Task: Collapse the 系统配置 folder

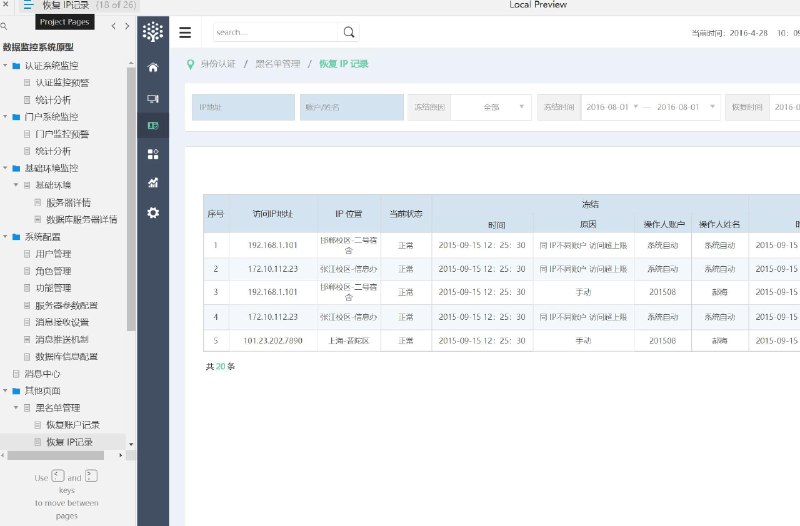Action: tap(5, 237)
